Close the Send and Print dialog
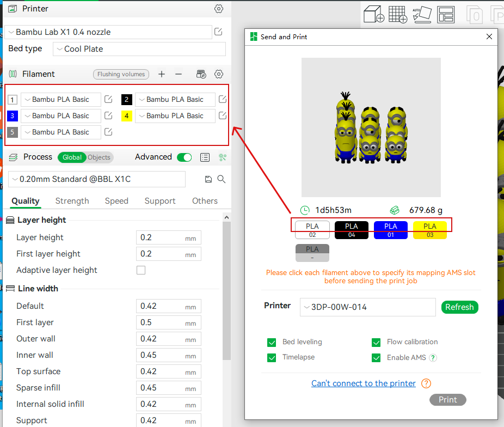This screenshot has height=427, width=504. 489,36
